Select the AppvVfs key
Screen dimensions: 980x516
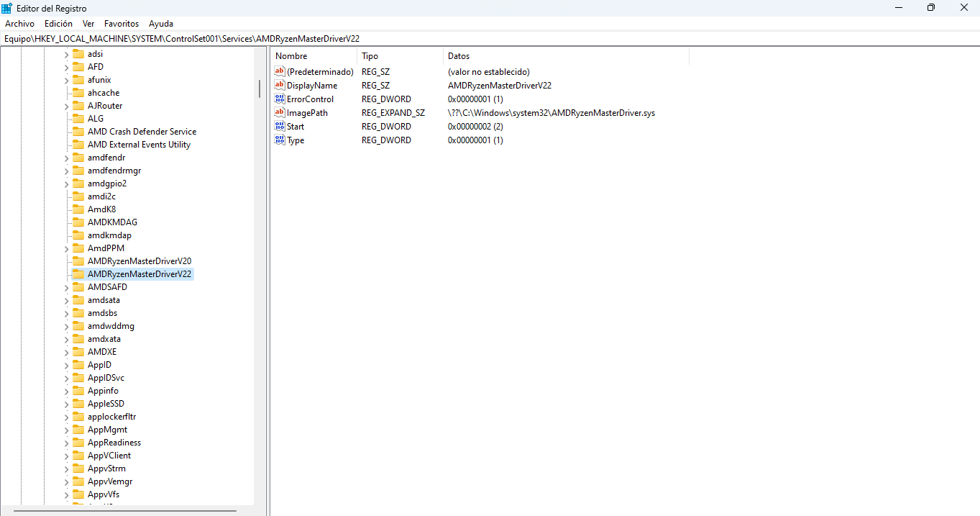(x=104, y=494)
